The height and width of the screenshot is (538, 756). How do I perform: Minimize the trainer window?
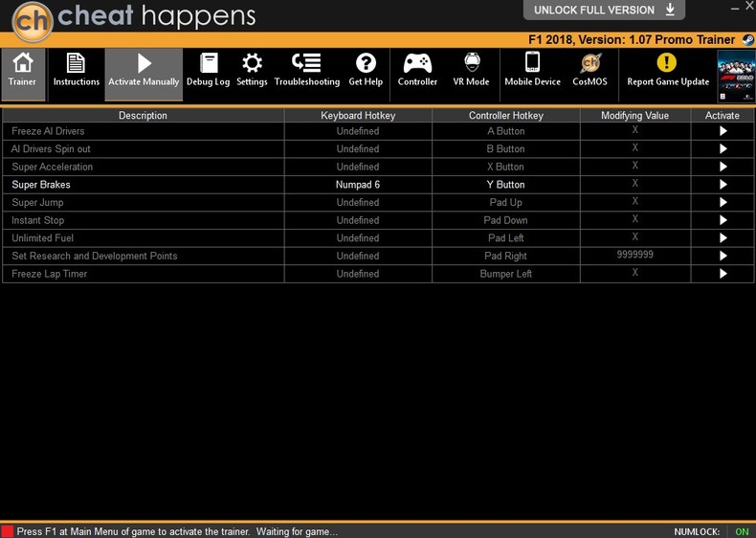tap(735, 9)
